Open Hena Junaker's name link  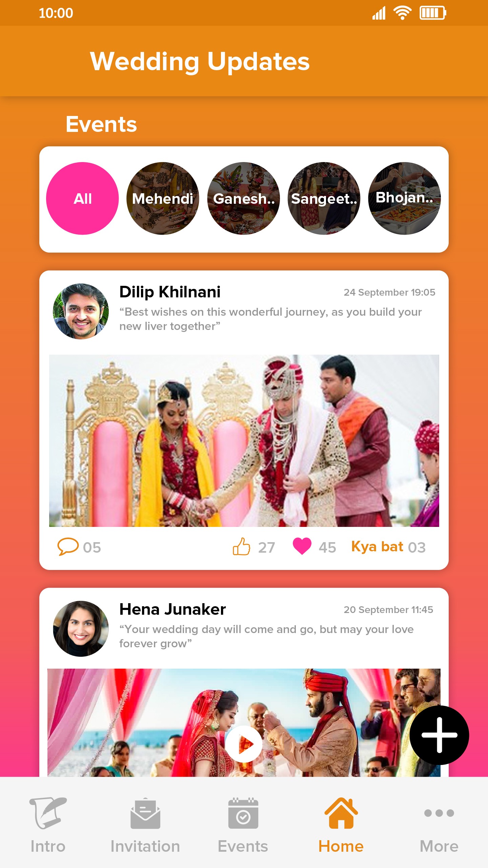(x=172, y=609)
